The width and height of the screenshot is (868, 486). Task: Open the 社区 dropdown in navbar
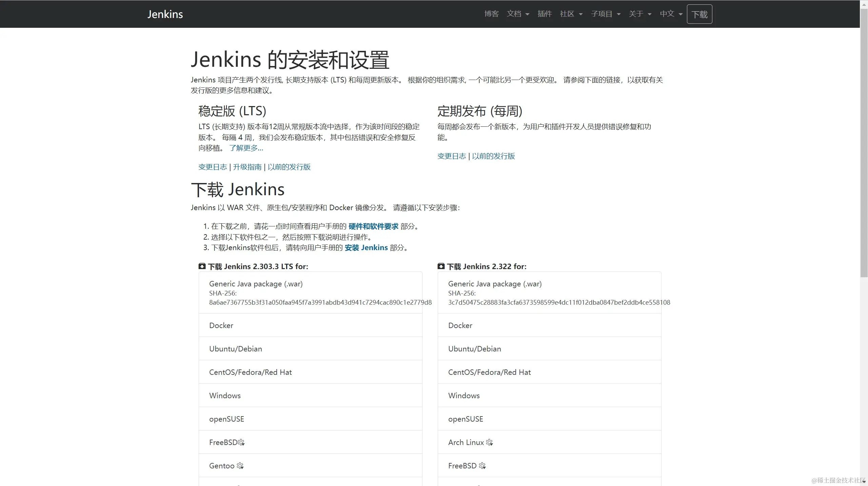click(571, 14)
